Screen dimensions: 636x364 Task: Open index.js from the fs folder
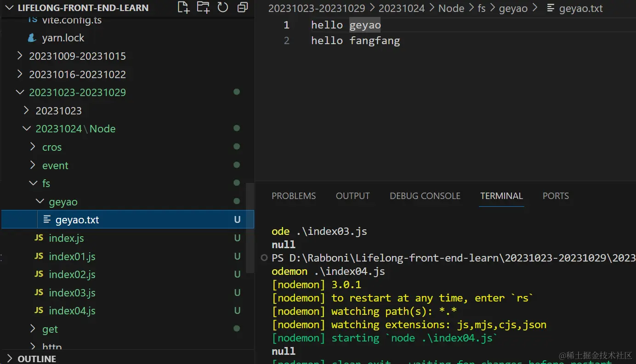(x=66, y=238)
